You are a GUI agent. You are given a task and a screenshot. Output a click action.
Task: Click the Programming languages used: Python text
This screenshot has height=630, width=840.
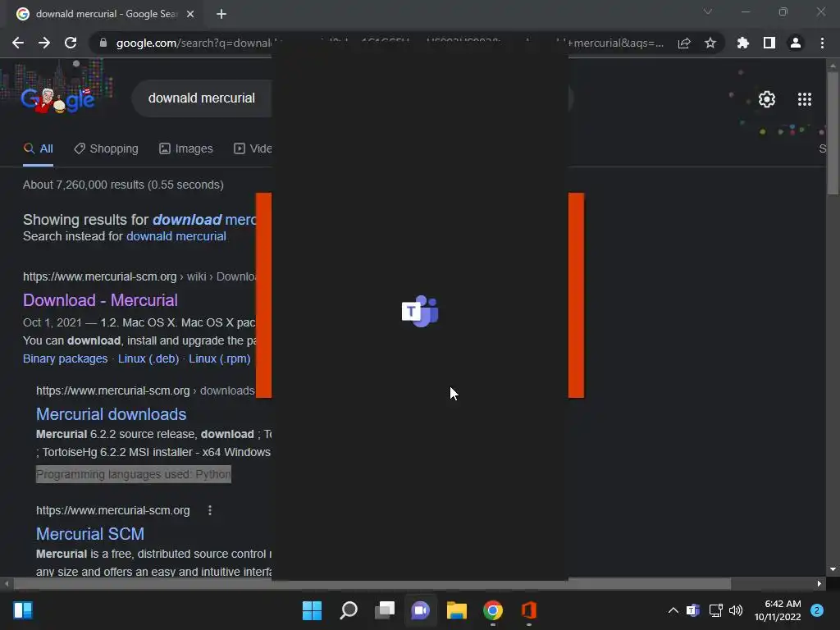coord(134,475)
